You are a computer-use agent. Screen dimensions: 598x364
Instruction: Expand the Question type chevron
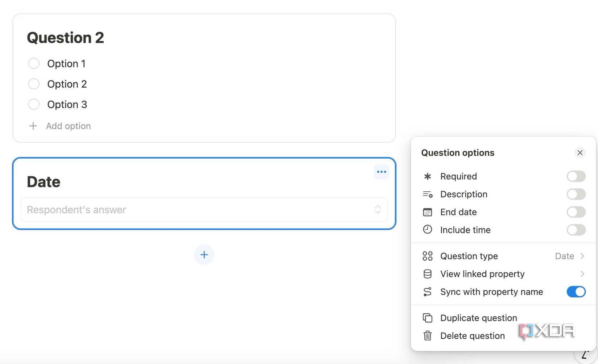pyautogui.click(x=582, y=256)
